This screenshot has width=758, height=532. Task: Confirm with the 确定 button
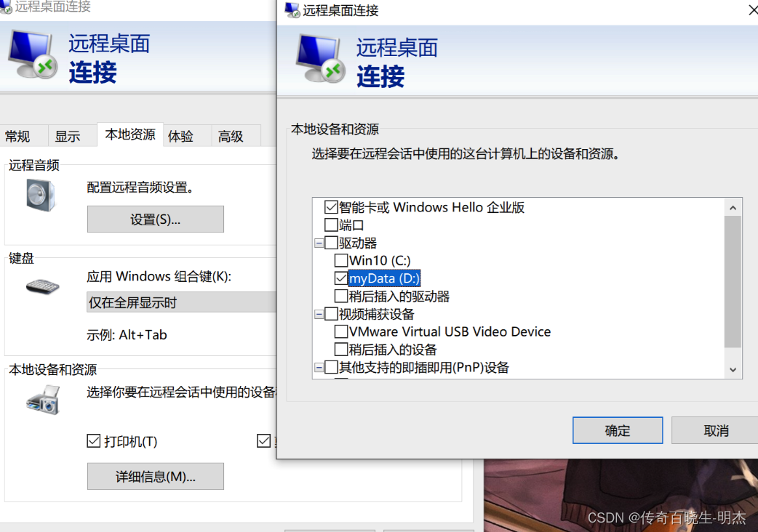point(618,430)
